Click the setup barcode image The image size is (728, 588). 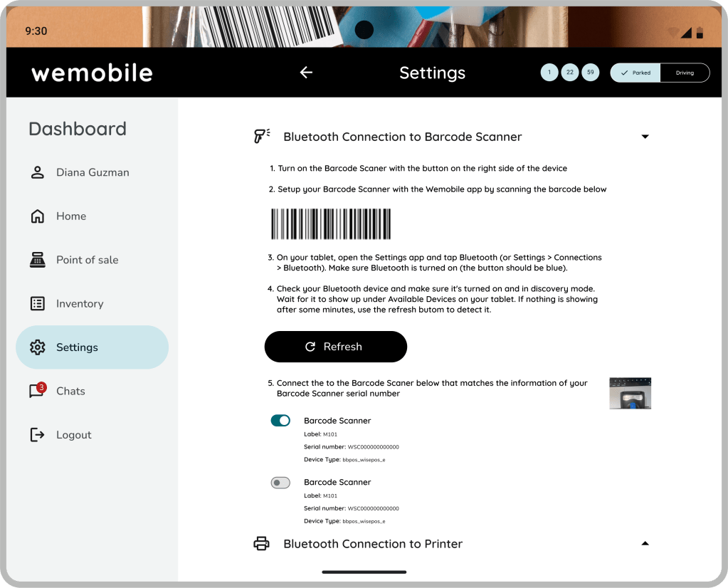tap(331, 224)
